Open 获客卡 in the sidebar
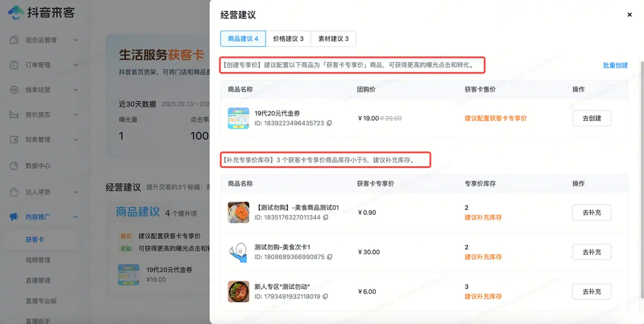 coord(35,240)
